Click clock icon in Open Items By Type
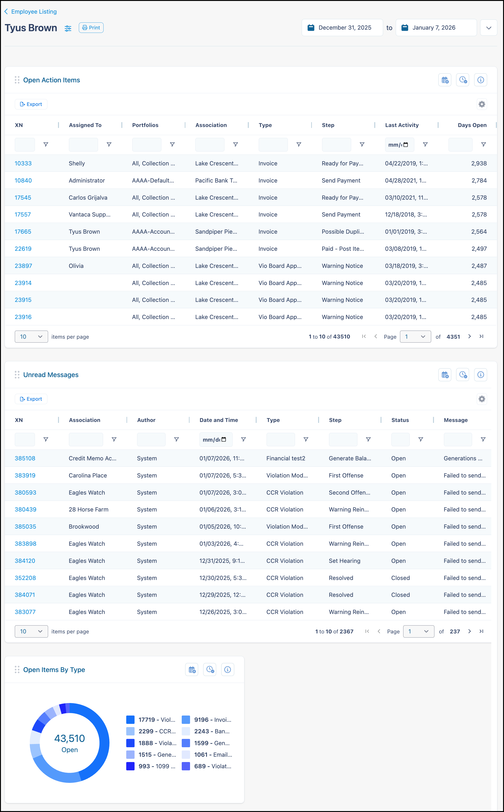 210,669
